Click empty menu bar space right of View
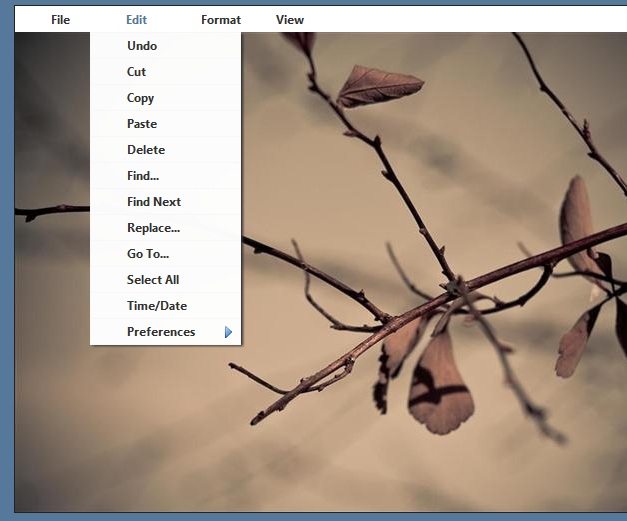The image size is (627, 521). click(x=460, y=19)
